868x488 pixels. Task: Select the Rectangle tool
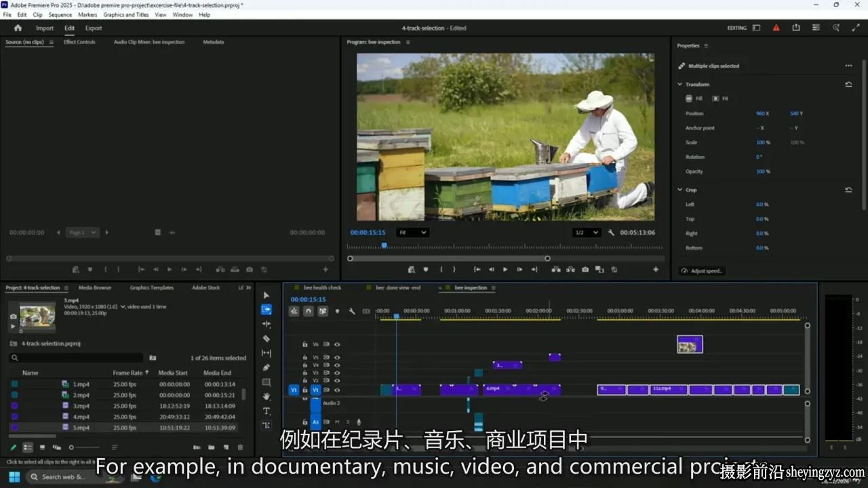point(266,382)
